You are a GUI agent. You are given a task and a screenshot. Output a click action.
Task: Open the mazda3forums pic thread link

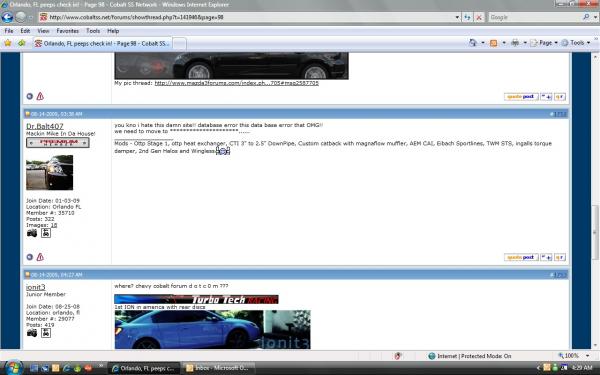click(x=236, y=83)
